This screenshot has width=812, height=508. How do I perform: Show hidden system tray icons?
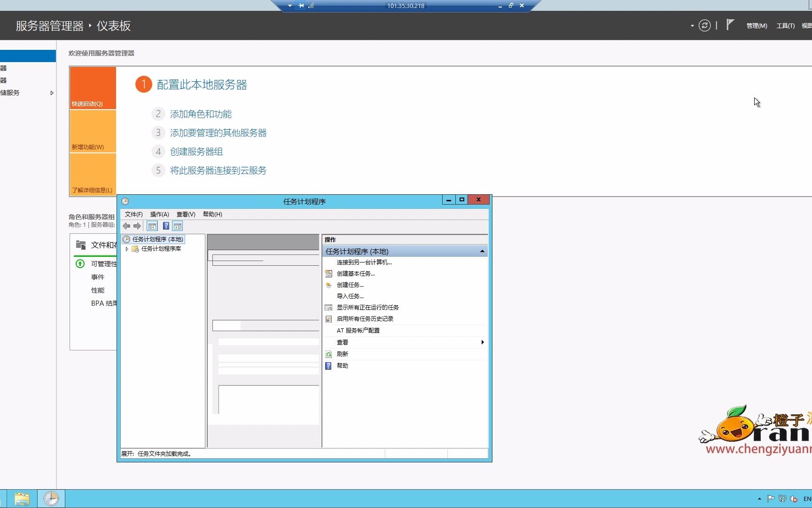click(x=759, y=499)
